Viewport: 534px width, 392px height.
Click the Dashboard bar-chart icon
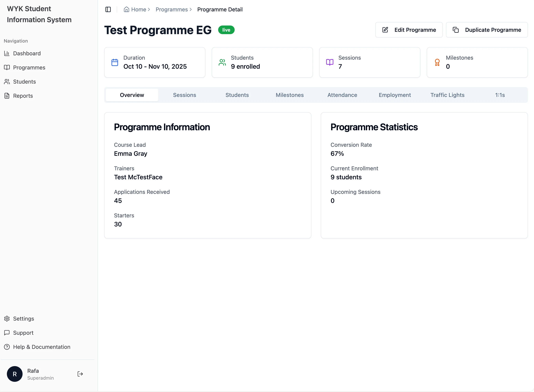pos(7,53)
